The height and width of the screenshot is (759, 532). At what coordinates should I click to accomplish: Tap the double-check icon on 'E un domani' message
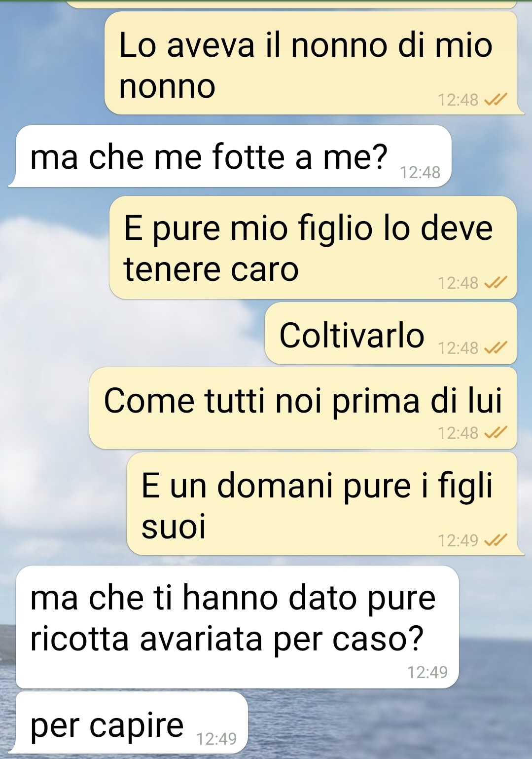(x=495, y=541)
